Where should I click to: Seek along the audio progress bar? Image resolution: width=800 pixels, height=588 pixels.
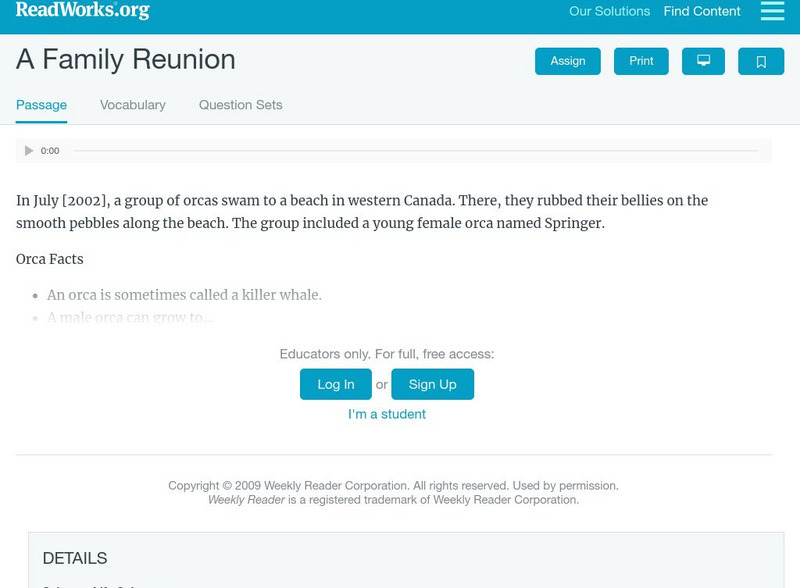(415, 151)
